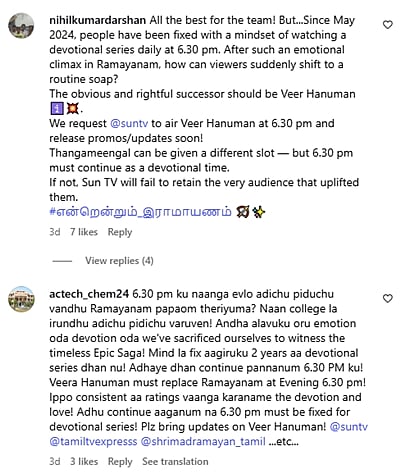Open @suntv mention in first comment
Viewport: 400px width, 473px height.
point(129,123)
